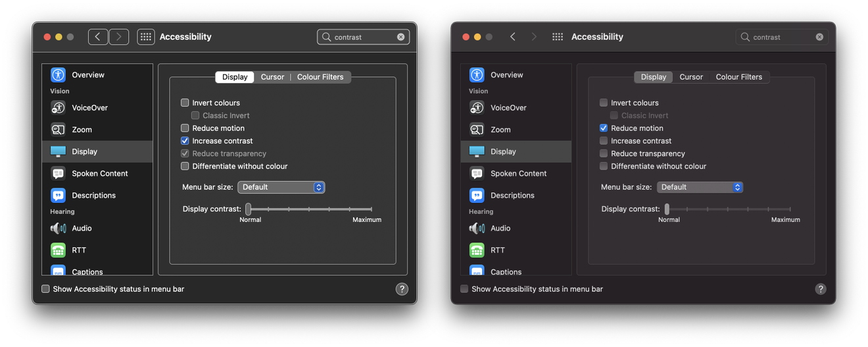Viewport: 868px width, 347px height.
Task: Show all preferences grid icon in the right window
Action: (558, 37)
